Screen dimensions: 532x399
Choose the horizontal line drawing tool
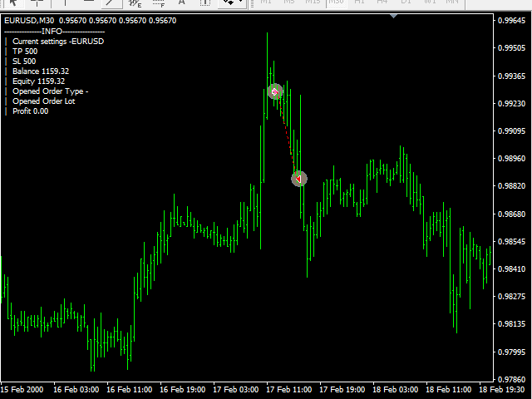click(x=86, y=2)
